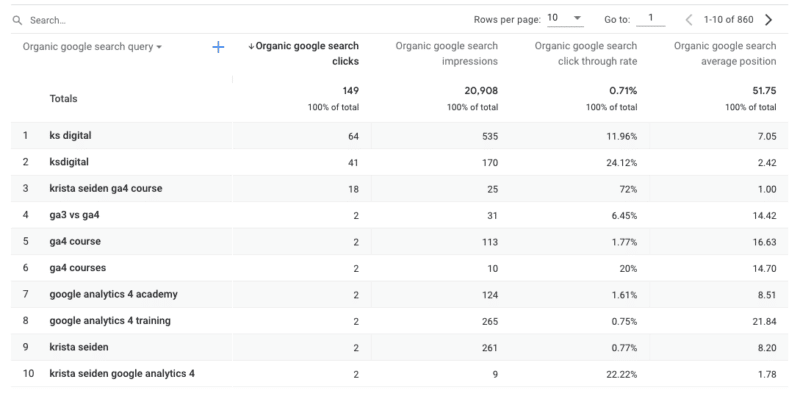Click clicks value 41 for ksdigital

coord(353,163)
